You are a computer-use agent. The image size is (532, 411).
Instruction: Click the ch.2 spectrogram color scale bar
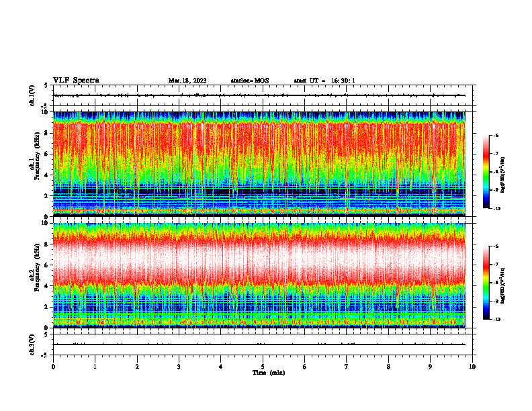tap(486, 283)
